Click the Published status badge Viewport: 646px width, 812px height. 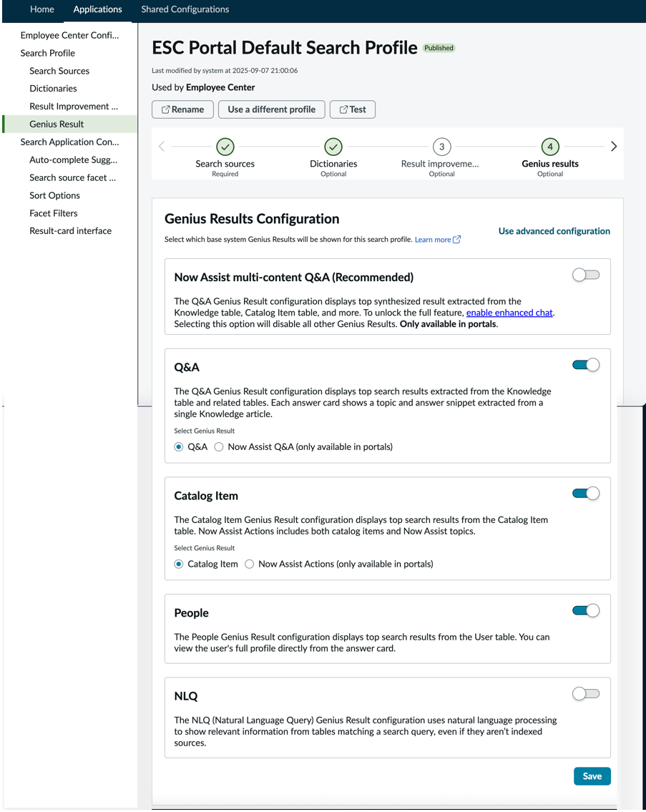tap(439, 48)
